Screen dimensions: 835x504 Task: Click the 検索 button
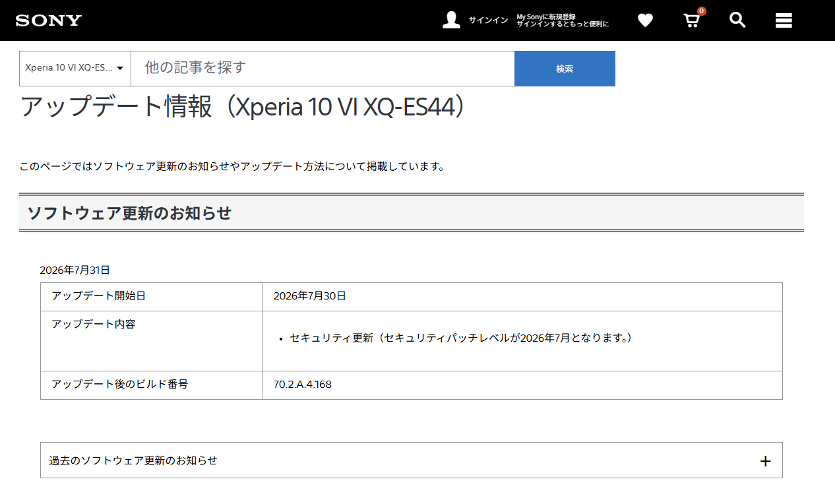tap(565, 69)
